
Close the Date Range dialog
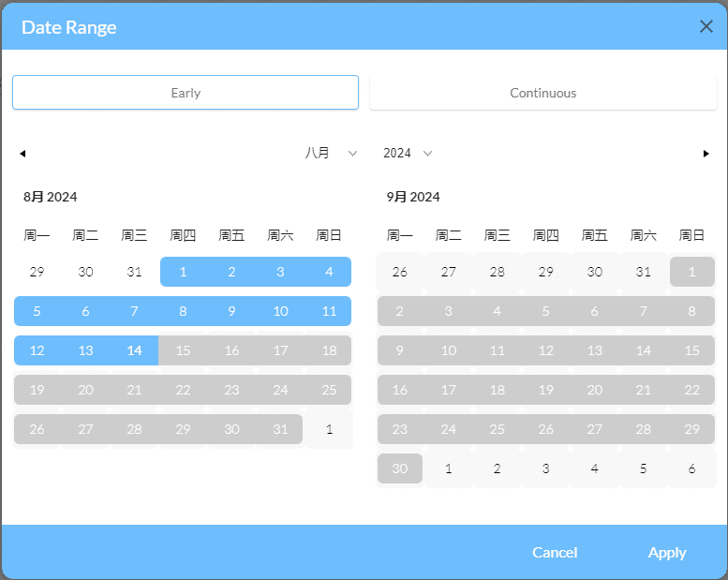pyautogui.click(x=706, y=26)
